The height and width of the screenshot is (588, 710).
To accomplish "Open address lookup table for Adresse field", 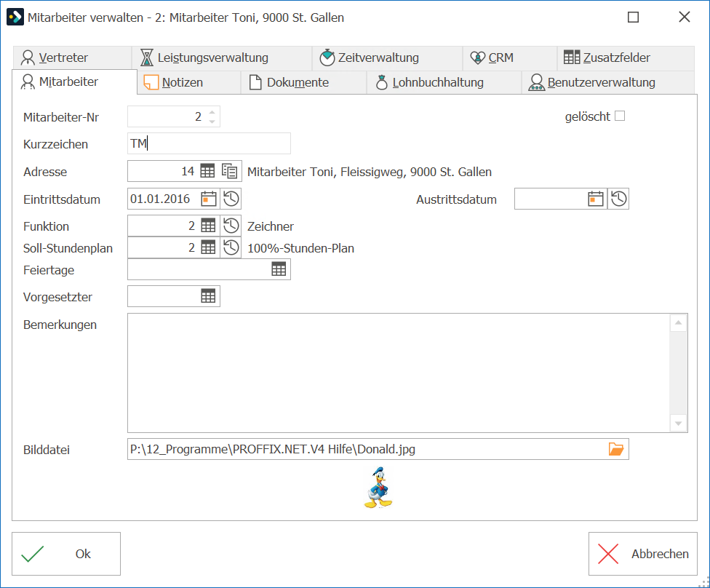I will tap(207, 171).
